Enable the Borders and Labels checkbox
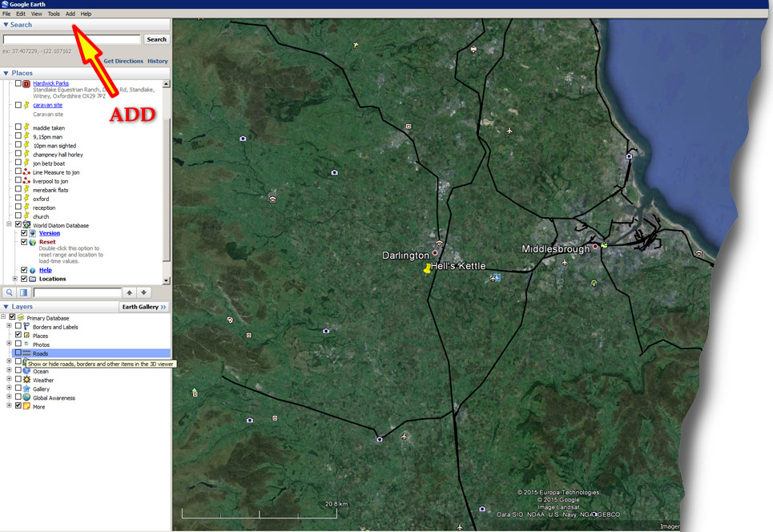773x532 pixels. click(18, 326)
